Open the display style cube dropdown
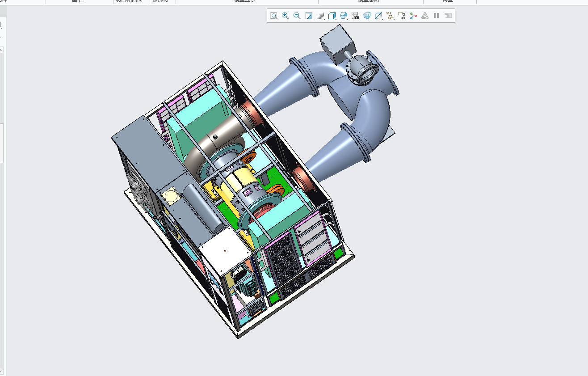 (x=332, y=16)
